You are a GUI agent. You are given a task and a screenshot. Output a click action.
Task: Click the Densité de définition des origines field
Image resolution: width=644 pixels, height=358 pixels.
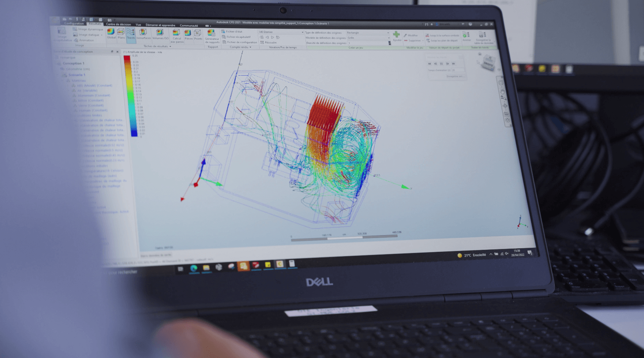pos(369,43)
